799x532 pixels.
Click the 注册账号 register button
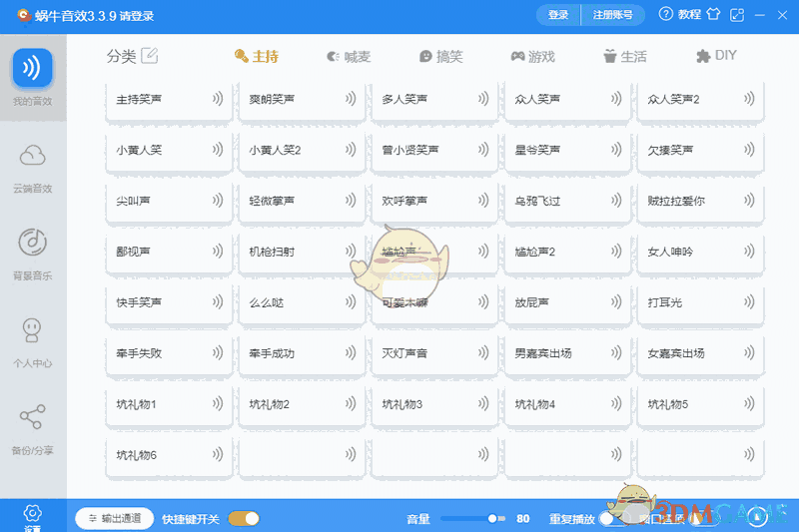pyautogui.click(x=612, y=15)
